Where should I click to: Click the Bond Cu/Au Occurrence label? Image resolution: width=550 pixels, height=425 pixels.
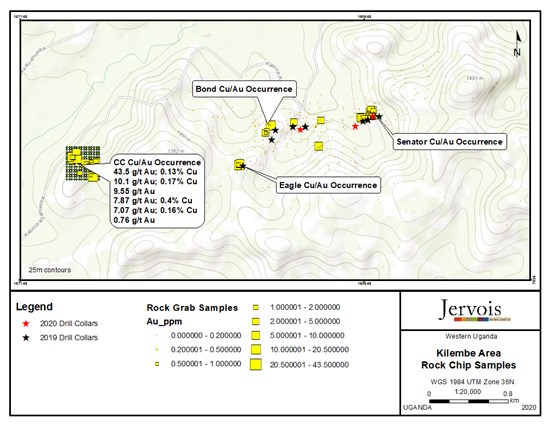pyautogui.click(x=244, y=89)
